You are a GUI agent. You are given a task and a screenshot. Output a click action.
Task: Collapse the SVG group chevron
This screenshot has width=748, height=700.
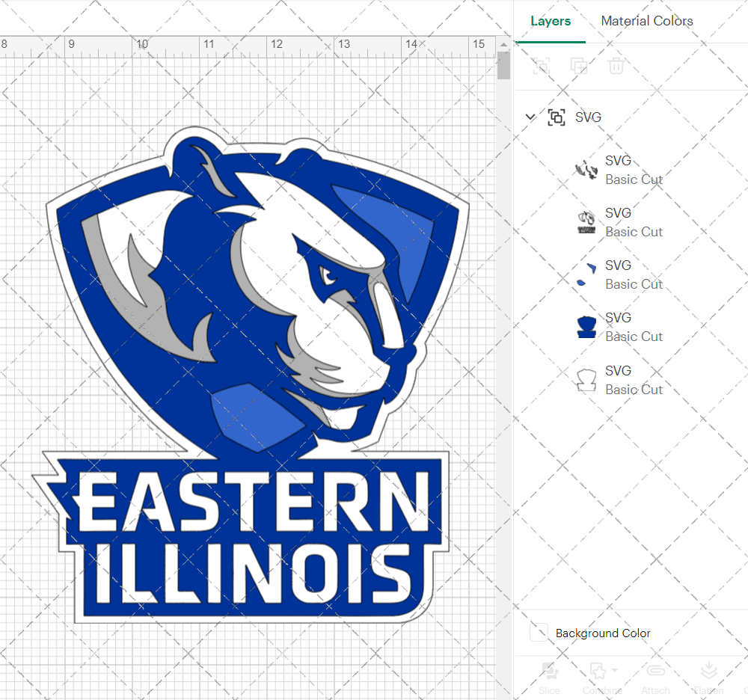point(530,117)
